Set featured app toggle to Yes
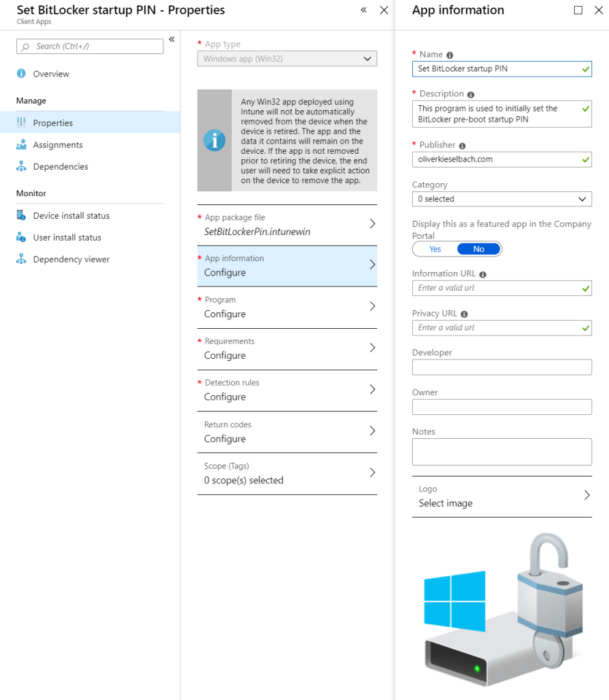Screen dimensions: 609x700 [x=436, y=248]
